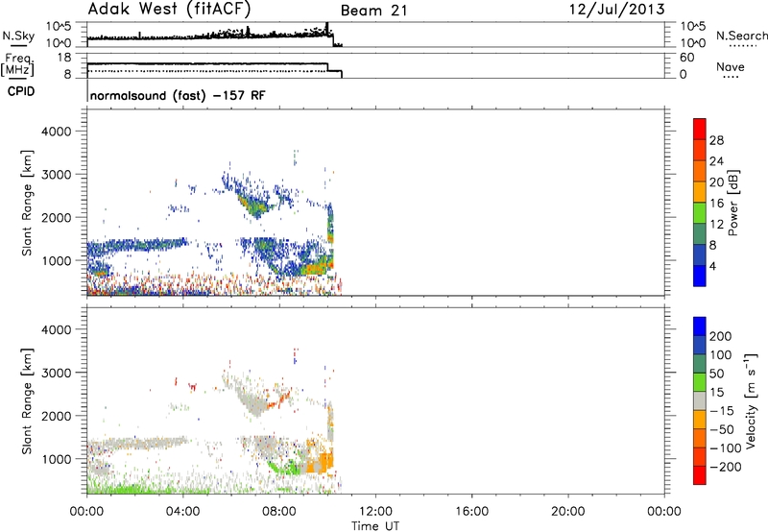Select the 'Freq. [MHz]' label
The image size is (768, 532).
click(x=17, y=64)
